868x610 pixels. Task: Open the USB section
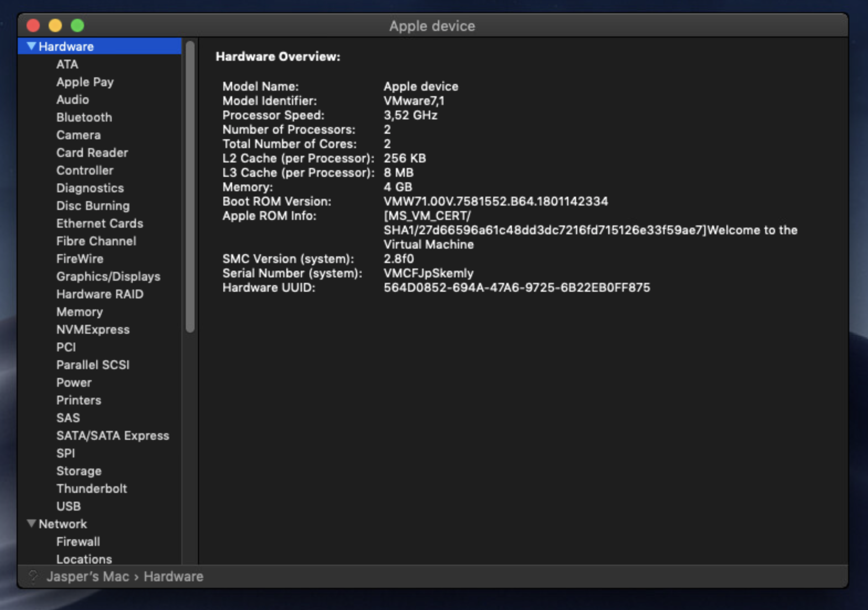69,506
